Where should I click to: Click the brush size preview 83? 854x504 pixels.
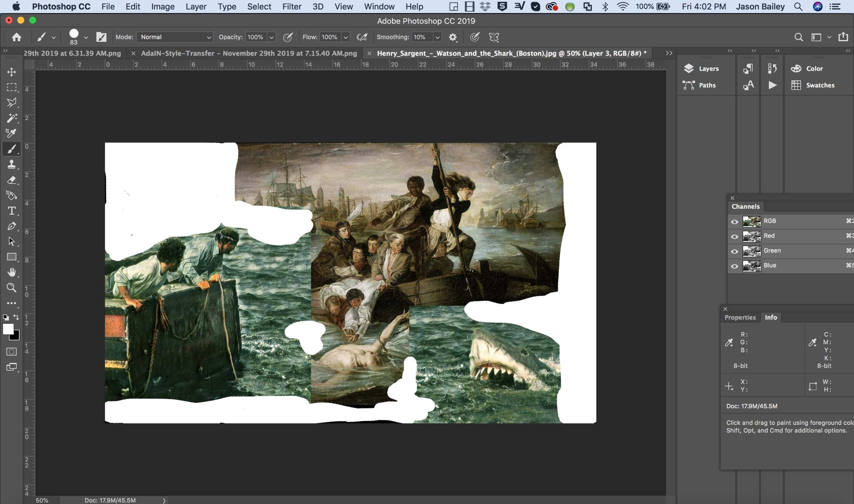74,37
